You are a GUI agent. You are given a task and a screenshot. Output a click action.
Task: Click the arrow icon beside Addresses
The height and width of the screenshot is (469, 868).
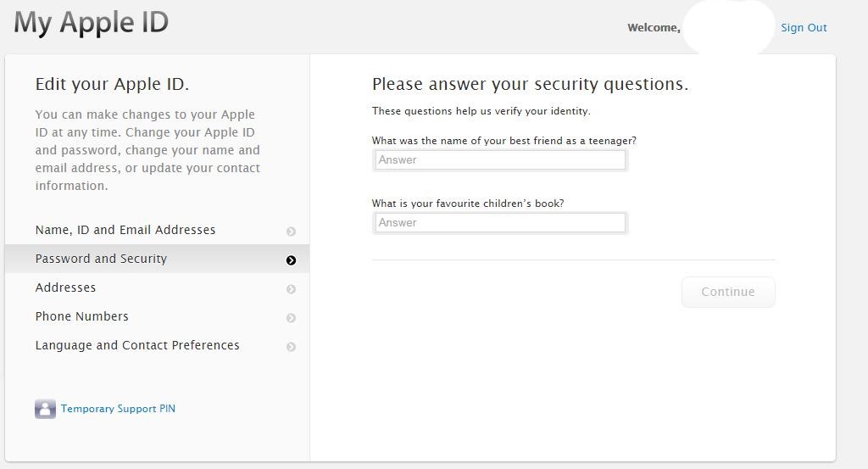click(292, 289)
